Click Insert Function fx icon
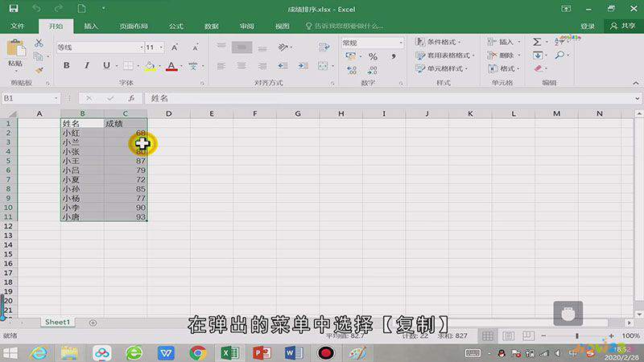This screenshot has width=644, height=362. pos(131,98)
